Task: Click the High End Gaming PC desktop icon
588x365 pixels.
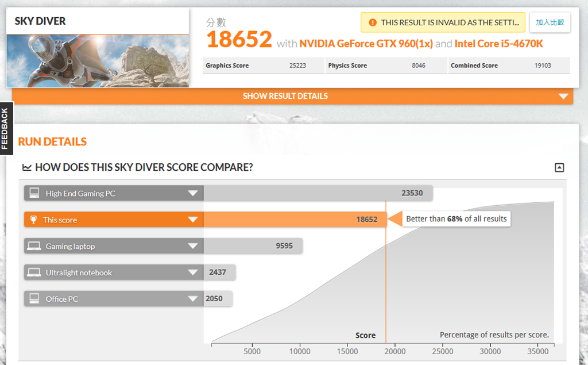Action: click(34, 193)
